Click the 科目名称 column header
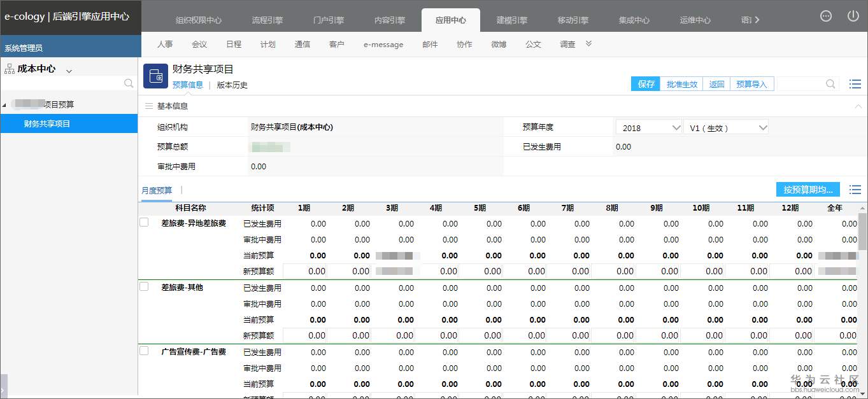 pyautogui.click(x=190, y=208)
